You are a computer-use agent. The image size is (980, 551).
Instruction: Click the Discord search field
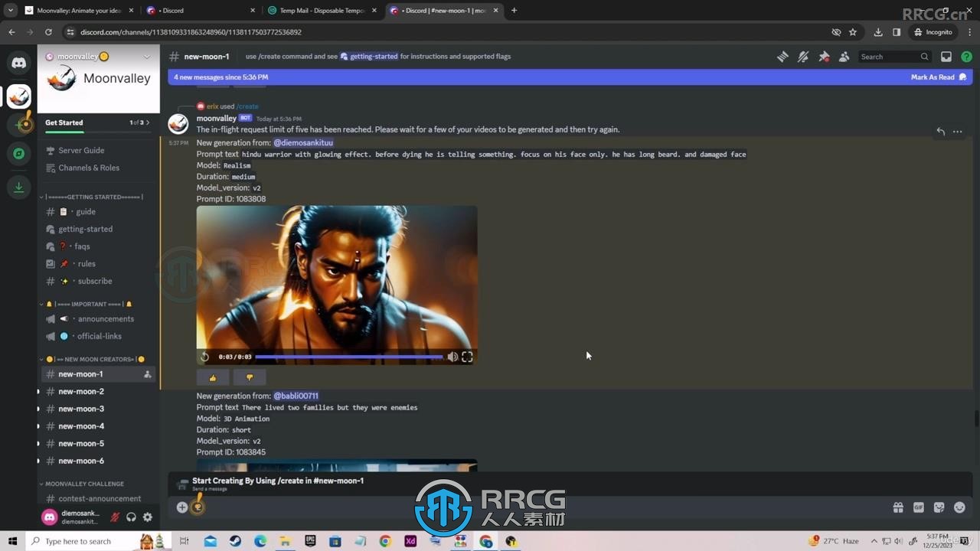(x=894, y=57)
